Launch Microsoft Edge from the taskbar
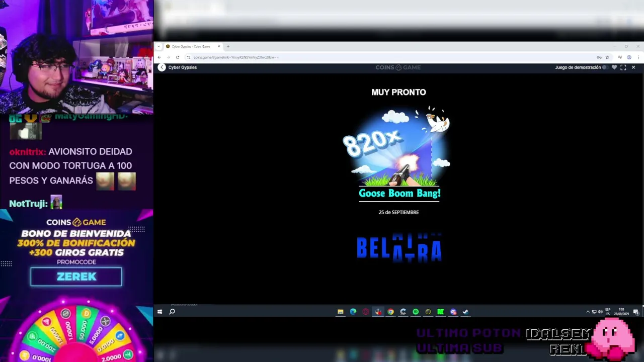 353,312
